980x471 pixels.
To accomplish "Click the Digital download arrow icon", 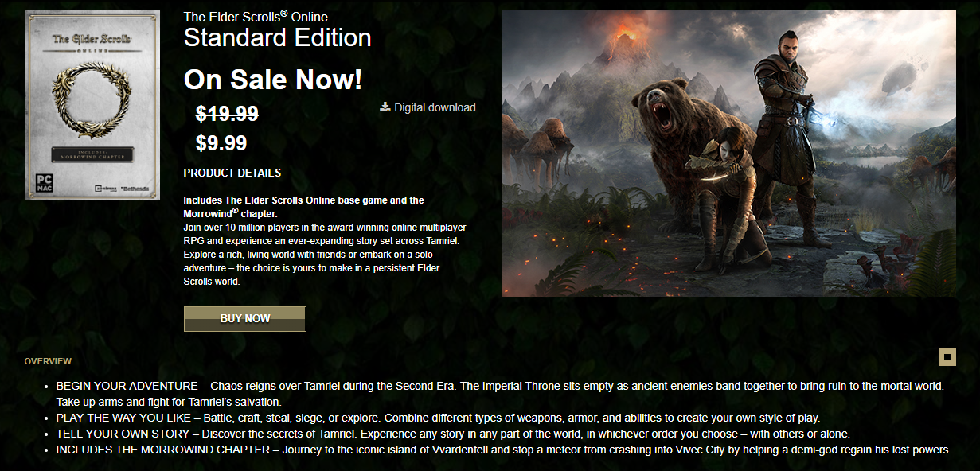I will pos(385,107).
